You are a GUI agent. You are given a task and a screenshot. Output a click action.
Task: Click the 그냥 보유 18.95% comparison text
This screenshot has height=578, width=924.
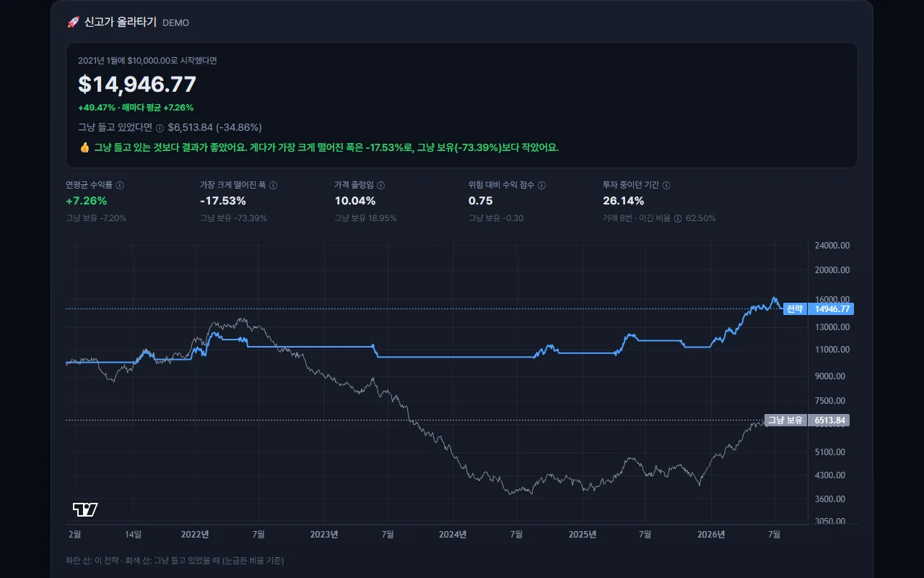click(x=365, y=218)
